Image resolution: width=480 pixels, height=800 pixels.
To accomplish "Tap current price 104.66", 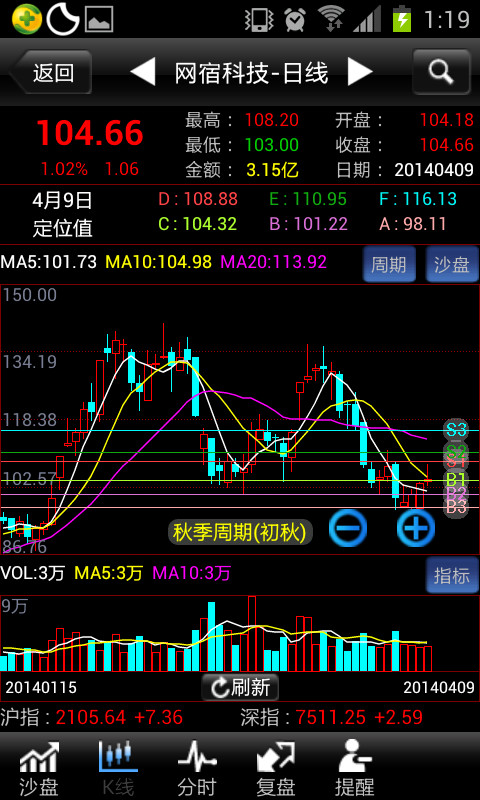I will (90, 133).
